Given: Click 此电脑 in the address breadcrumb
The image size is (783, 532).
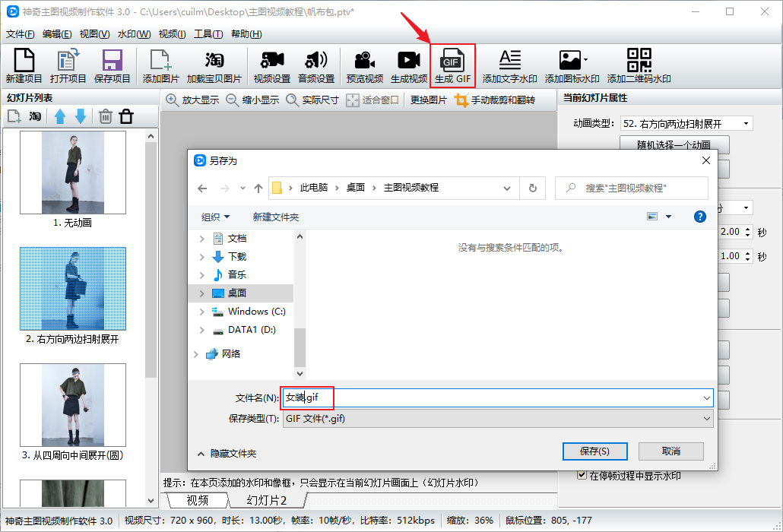Looking at the screenshot, I should pyautogui.click(x=314, y=188).
